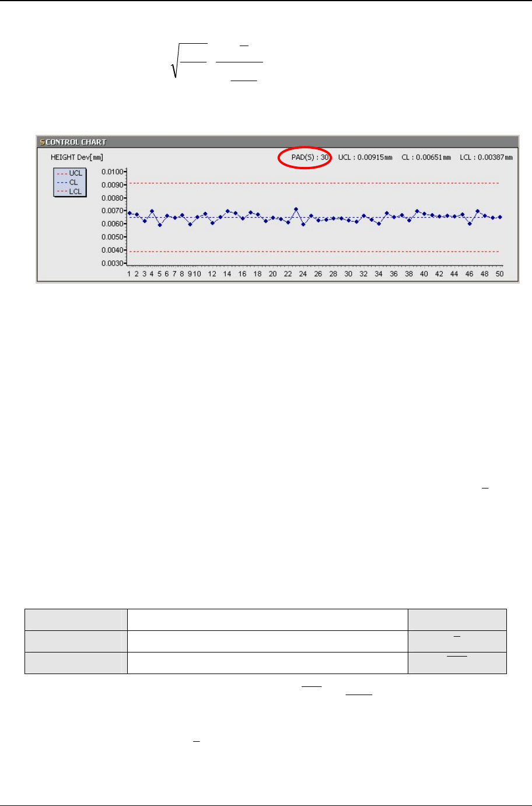Click the data point at sample 23

296,209
